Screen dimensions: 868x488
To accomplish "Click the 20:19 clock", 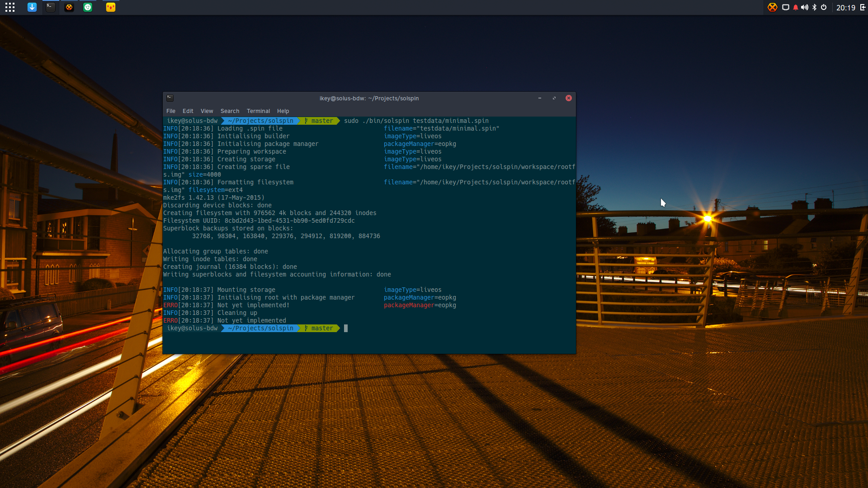I will 845,8.
